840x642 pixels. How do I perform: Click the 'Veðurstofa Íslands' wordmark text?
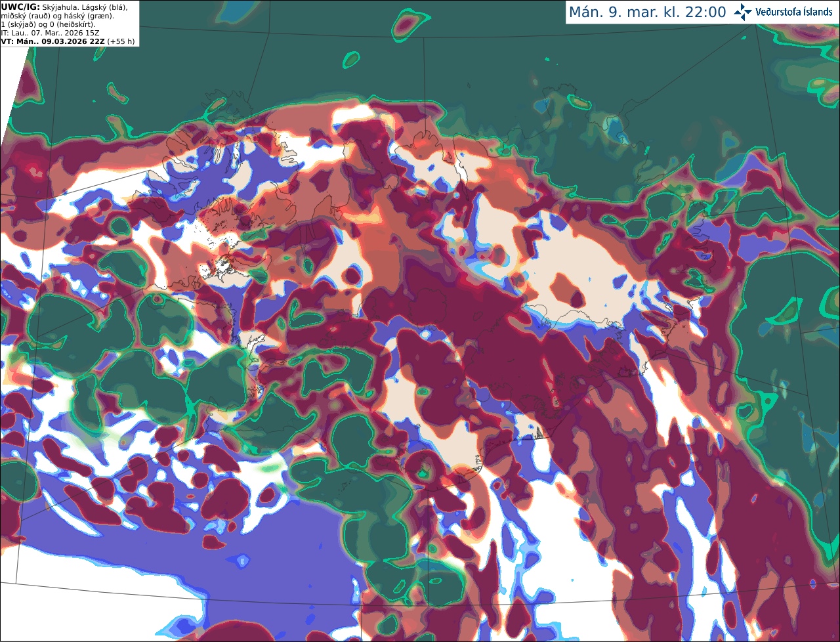point(794,12)
